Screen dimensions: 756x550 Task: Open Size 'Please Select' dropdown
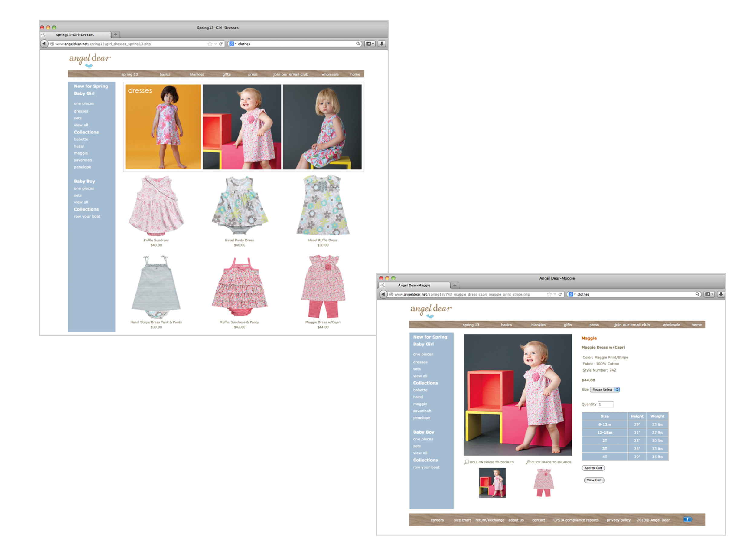point(605,390)
